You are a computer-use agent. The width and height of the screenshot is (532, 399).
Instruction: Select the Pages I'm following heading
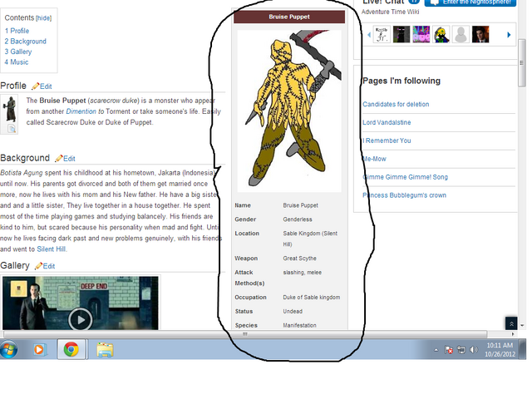[401, 81]
